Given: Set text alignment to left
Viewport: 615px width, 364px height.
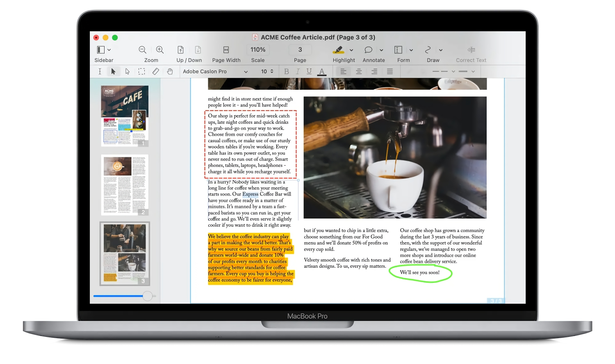Looking at the screenshot, I should pyautogui.click(x=343, y=71).
